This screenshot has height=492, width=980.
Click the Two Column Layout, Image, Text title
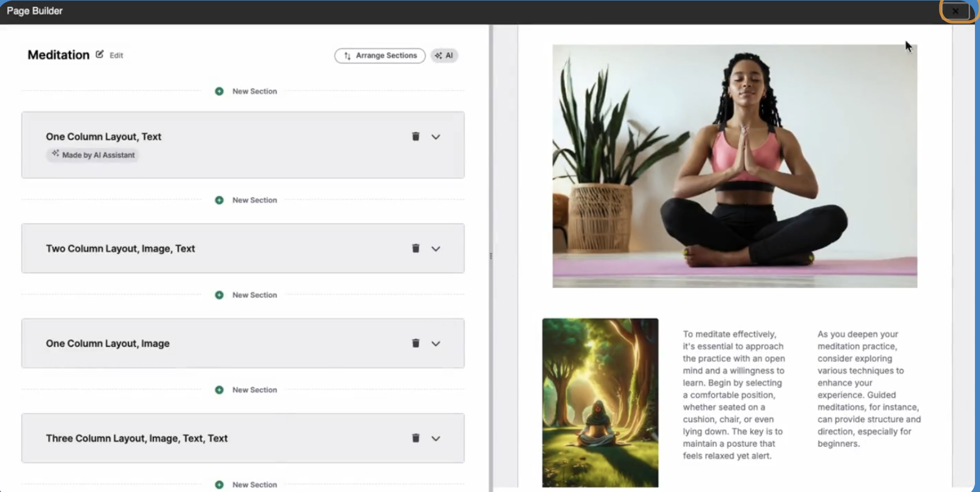[x=120, y=248]
